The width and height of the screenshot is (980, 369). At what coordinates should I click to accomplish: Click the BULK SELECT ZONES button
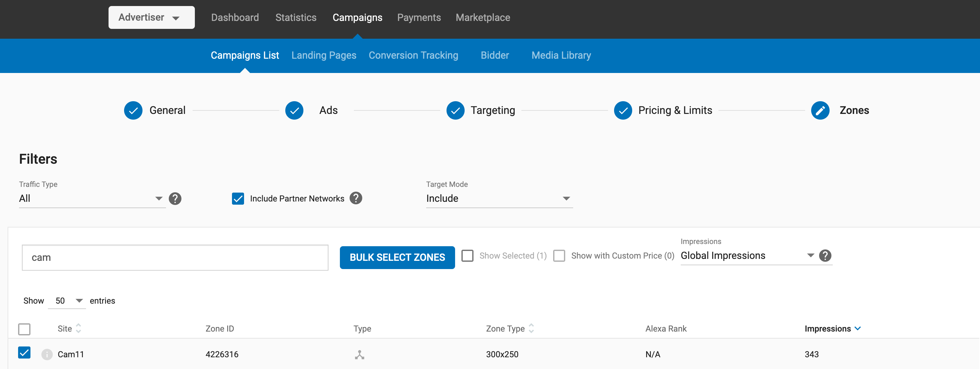coord(397,258)
